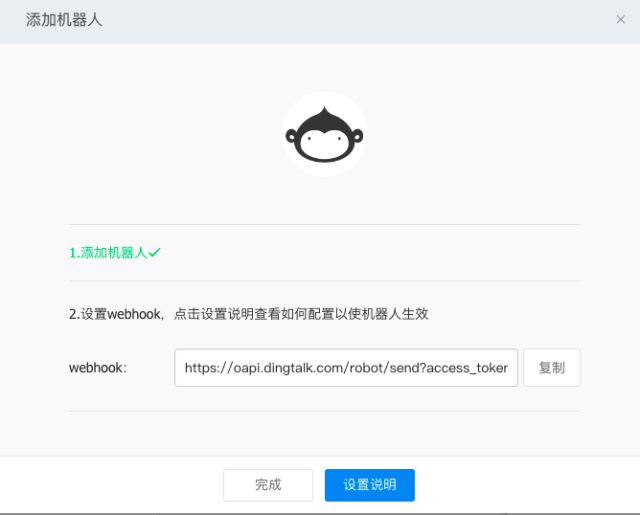Viewport: 640px width, 515px height.
Task: Click the 添加机器人 dialog title
Action: click(x=64, y=20)
